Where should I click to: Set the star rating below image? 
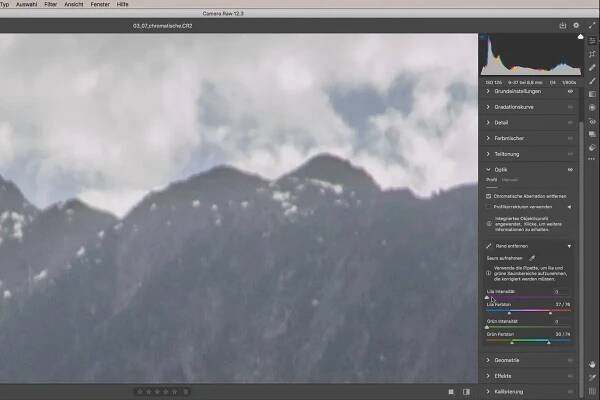point(160,391)
